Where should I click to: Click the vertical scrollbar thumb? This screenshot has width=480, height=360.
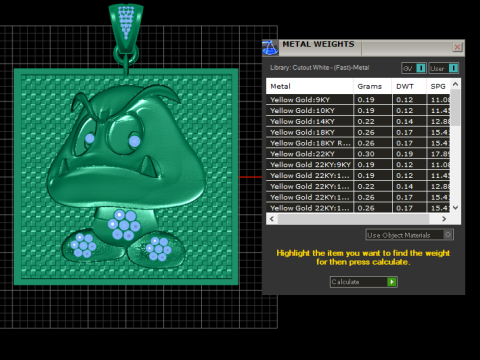(455, 107)
